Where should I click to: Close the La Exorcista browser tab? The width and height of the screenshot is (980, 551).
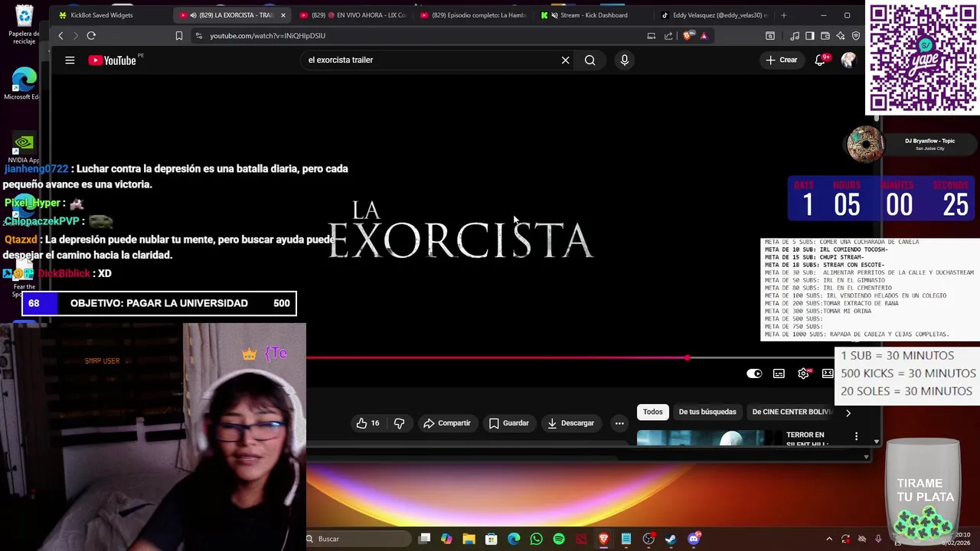pyautogui.click(x=283, y=15)
